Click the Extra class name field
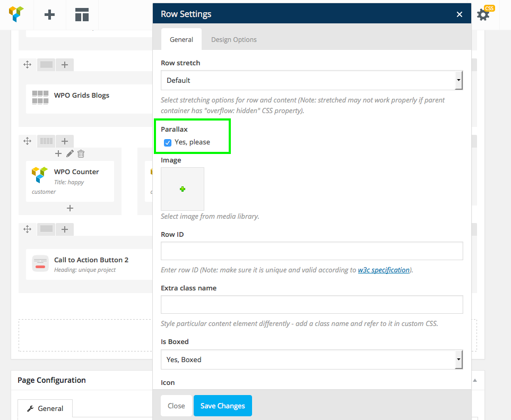This screenshot has height=420, width=511. coord(311,305)
